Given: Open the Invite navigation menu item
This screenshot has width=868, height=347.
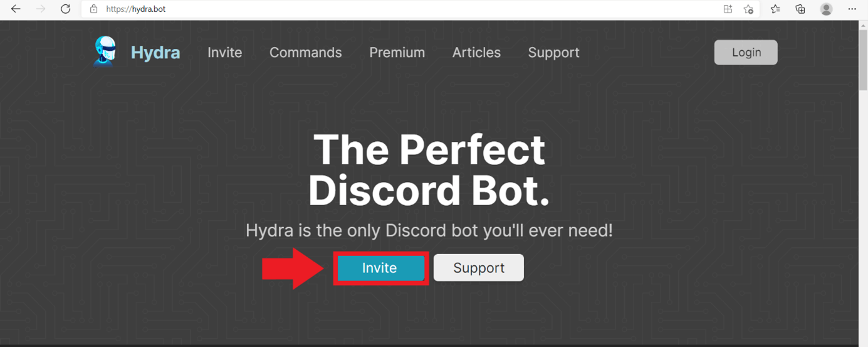Looking at the screenshot, I should 225,53.
